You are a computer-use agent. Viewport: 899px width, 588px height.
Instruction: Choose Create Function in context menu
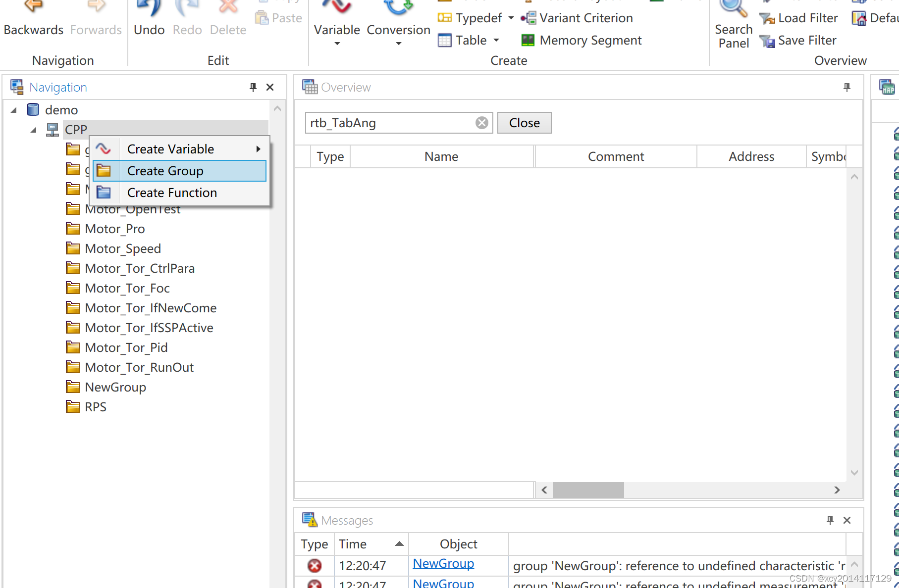[x=179, y=193]
